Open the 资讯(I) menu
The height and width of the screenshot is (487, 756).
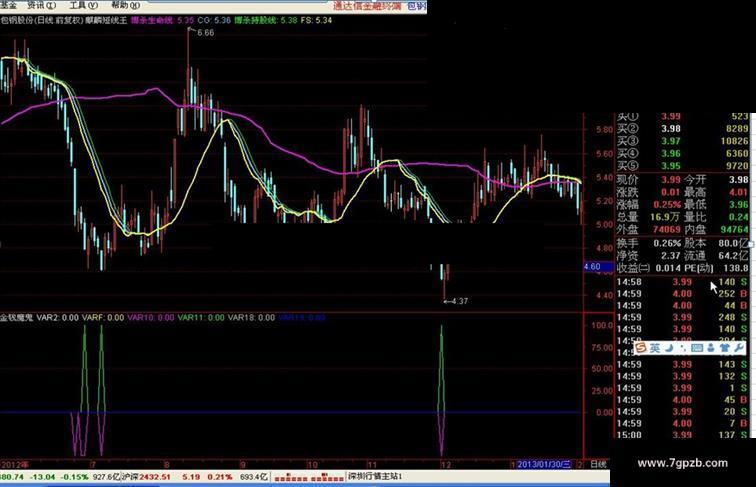[41, 5]
